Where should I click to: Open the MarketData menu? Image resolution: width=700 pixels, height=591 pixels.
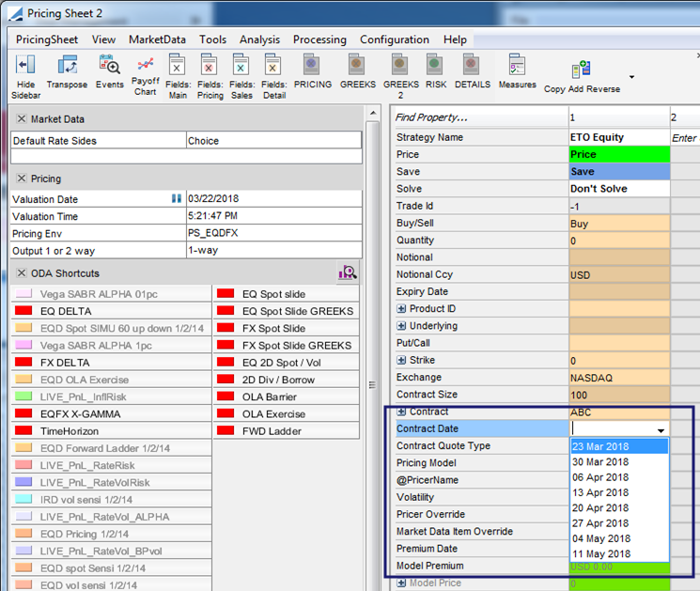pos(157,39)
